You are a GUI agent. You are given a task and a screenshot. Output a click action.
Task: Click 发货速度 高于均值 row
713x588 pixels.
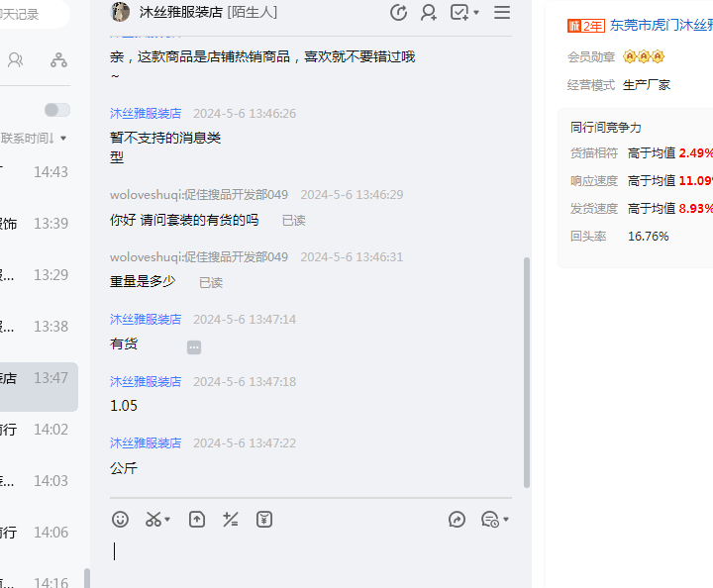click(x=642, y=209)
